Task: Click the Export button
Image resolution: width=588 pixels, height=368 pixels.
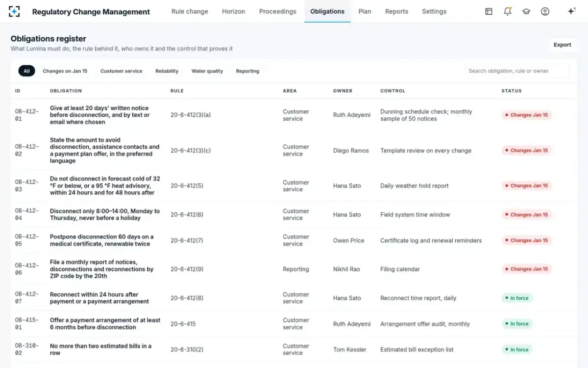Action: [562, 45]
